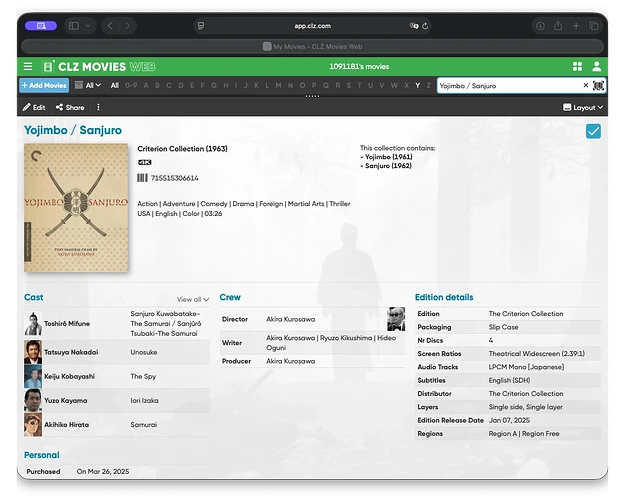Click Yuzo Kayama's cast photo

pos(33,400)
